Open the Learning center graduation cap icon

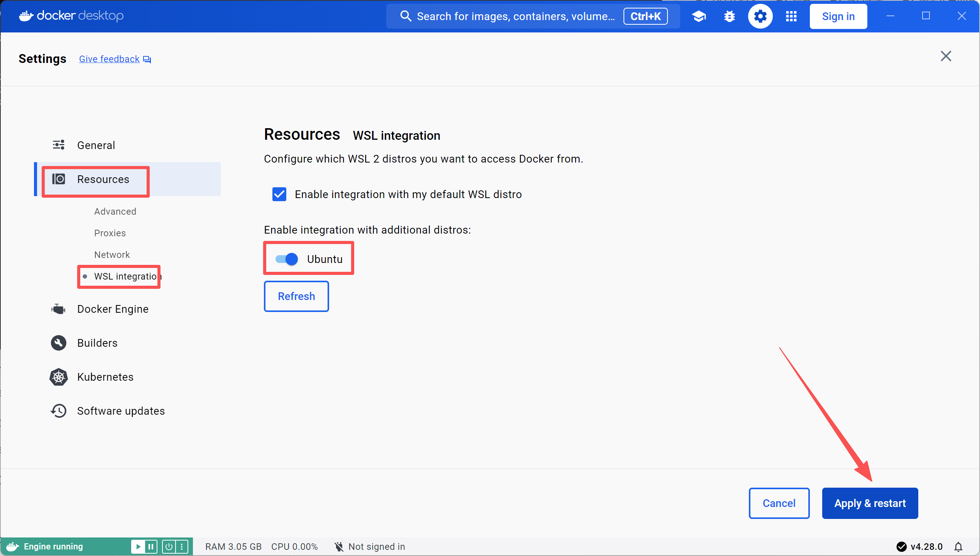click(x=699, y=16)
